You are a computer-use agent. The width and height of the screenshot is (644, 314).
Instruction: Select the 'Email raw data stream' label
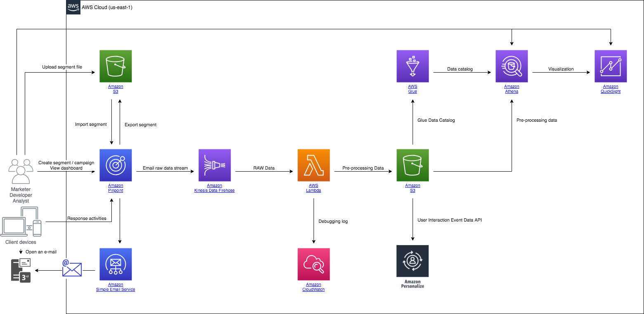pos(165,168)
